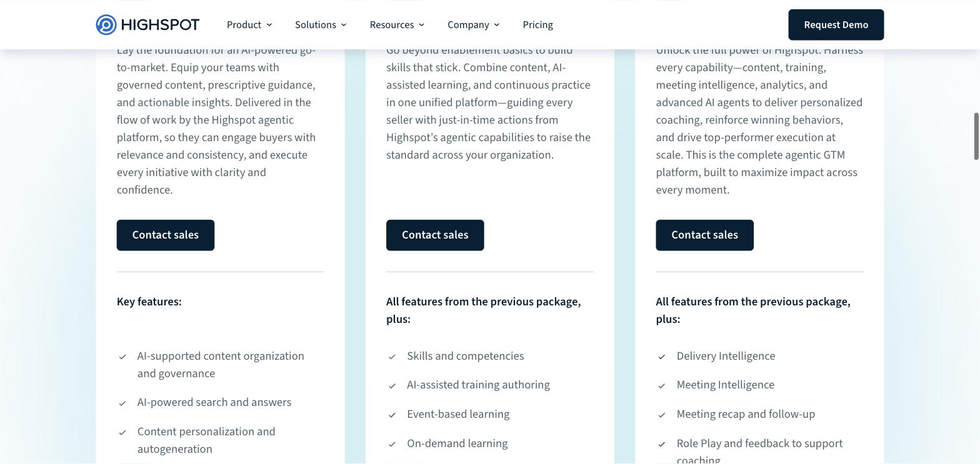Go to the Pricing page
The width and height of the screenshot is (980, 464).
(537, 25)
